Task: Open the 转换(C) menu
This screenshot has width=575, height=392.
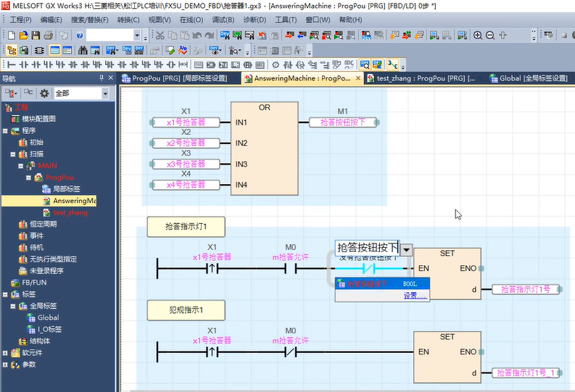Action: pos(129,20)
